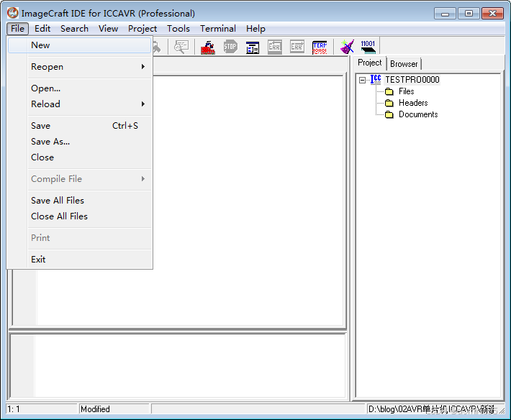Click the ImageCraft app icon in title bar
Screen dimensions: 511x420
13,13
